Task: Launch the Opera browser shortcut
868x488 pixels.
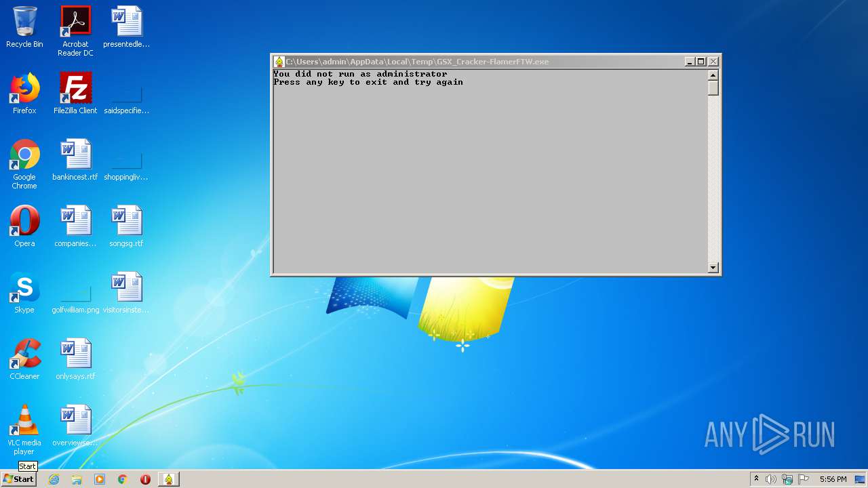Action: [24, 226]
